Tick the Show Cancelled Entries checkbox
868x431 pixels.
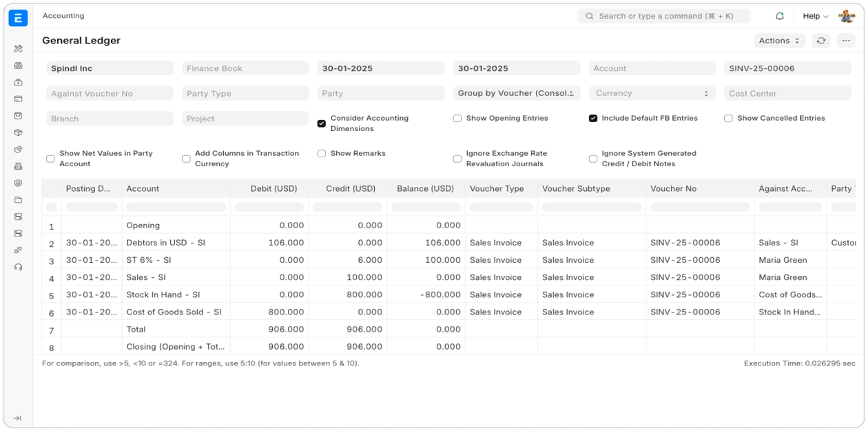coord(728,119)
